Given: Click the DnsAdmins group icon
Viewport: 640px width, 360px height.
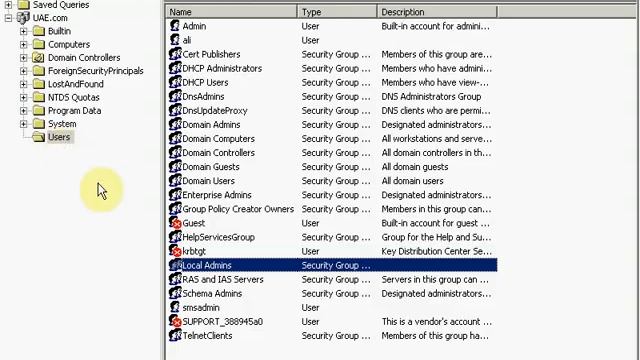Looking at the screenshot, I should coord(175,96).
